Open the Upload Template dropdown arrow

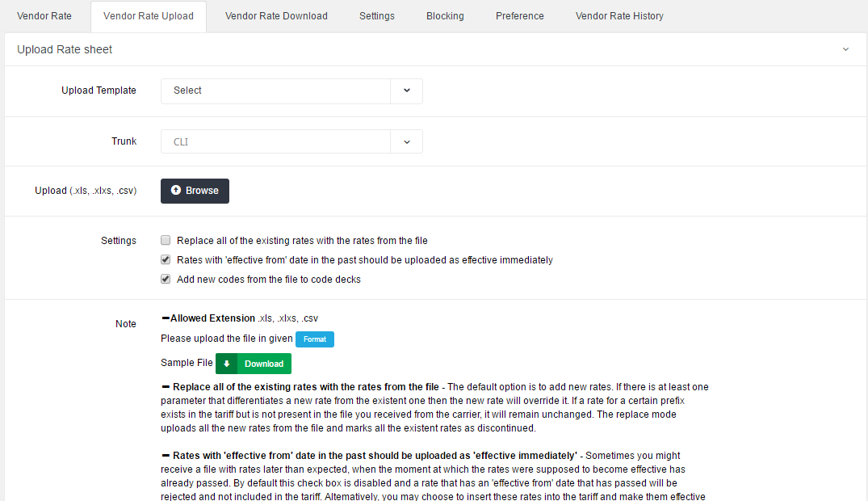(x=406, y=91)
